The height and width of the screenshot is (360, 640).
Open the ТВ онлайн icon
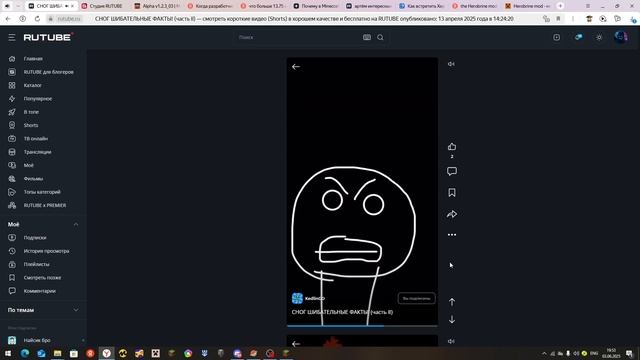click(x=12, y=139)
